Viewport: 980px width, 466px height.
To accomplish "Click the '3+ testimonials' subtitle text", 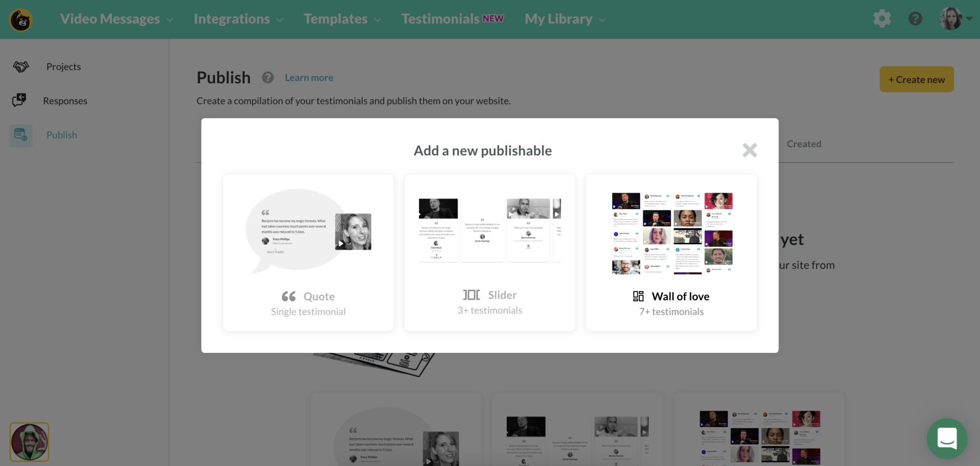I will coord(490,310).
